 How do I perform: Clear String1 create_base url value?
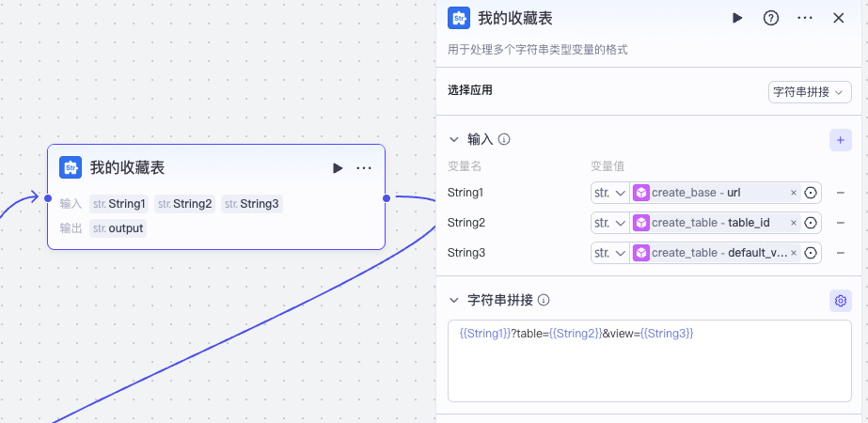click(794, 193)
